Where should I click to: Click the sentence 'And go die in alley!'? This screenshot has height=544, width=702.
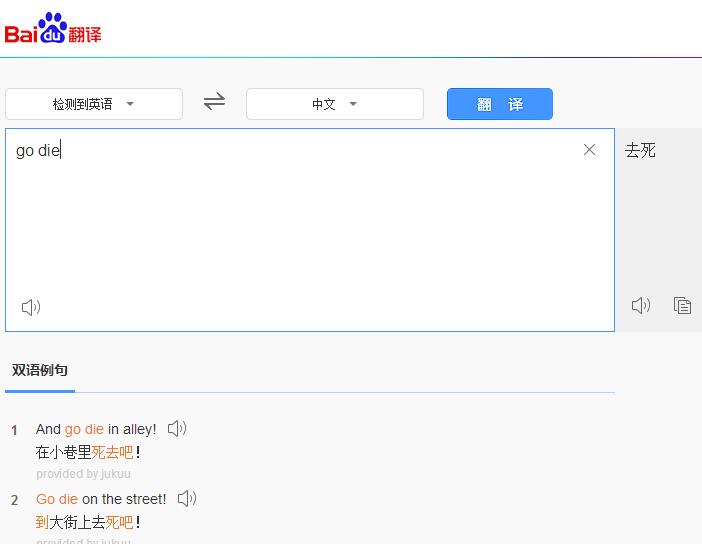click(x=96, y=429)
